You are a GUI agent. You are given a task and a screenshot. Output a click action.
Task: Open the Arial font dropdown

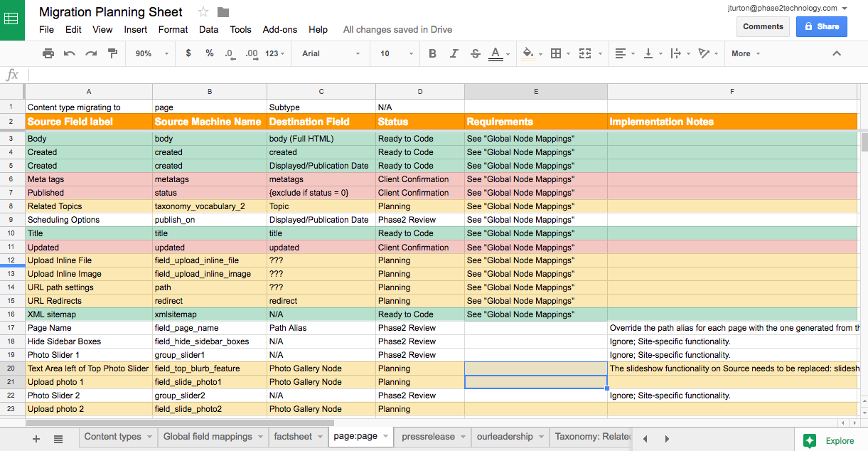coord(331,53)
